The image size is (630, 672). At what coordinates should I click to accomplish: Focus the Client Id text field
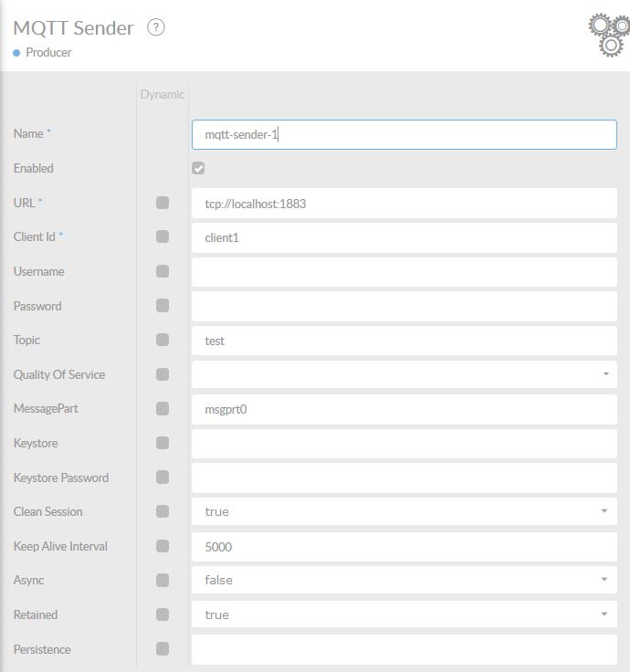[404, 237]
